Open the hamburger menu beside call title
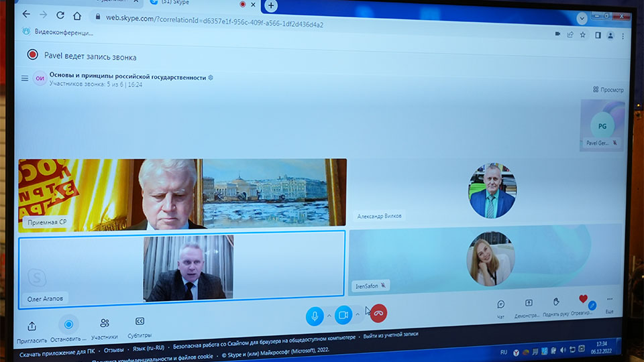Screen dimensions: 644x362 click(x=25, y=78)
